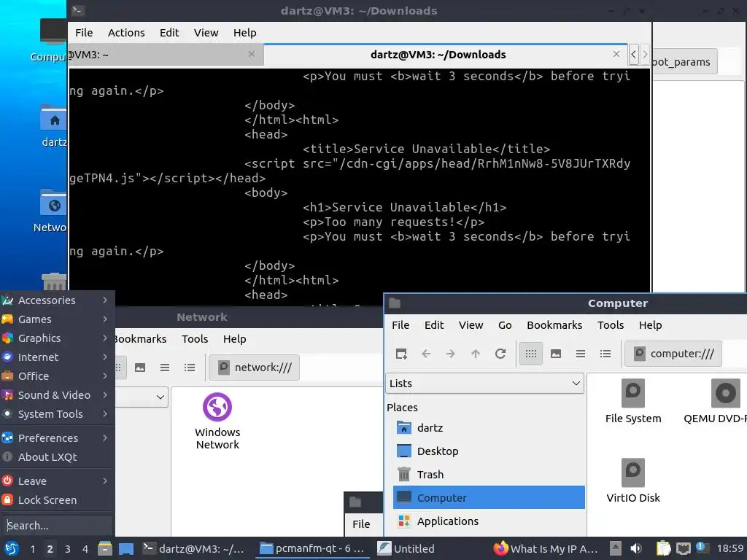This screenshot has height=560, width=747.
Task: Expand the Office submenu
Action: tap(57, 376)
